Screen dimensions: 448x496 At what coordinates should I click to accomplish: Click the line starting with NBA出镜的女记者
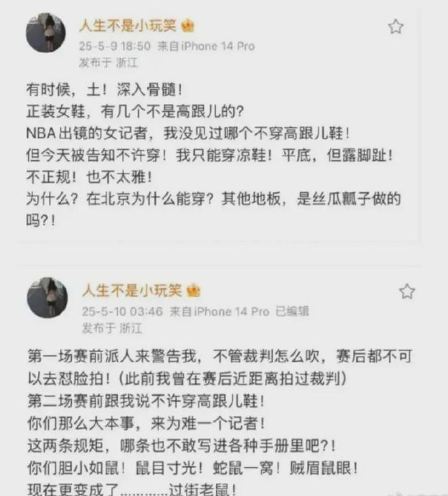coord(188,133)
